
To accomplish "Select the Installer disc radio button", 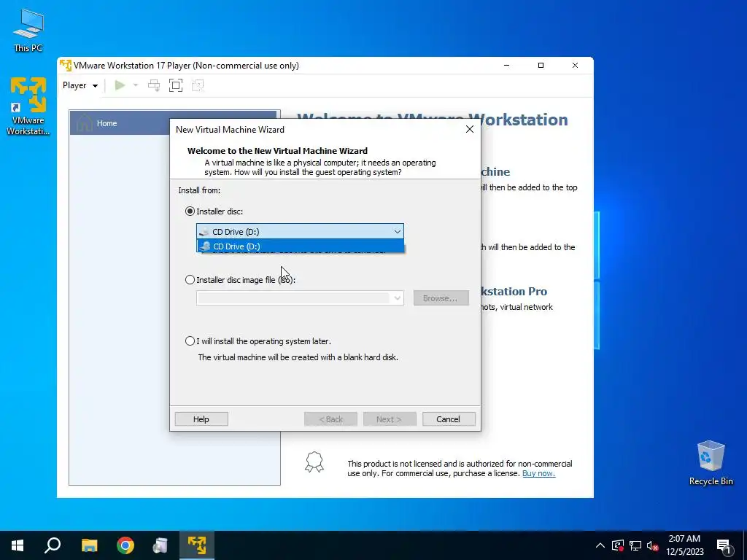I will point(190,211).
